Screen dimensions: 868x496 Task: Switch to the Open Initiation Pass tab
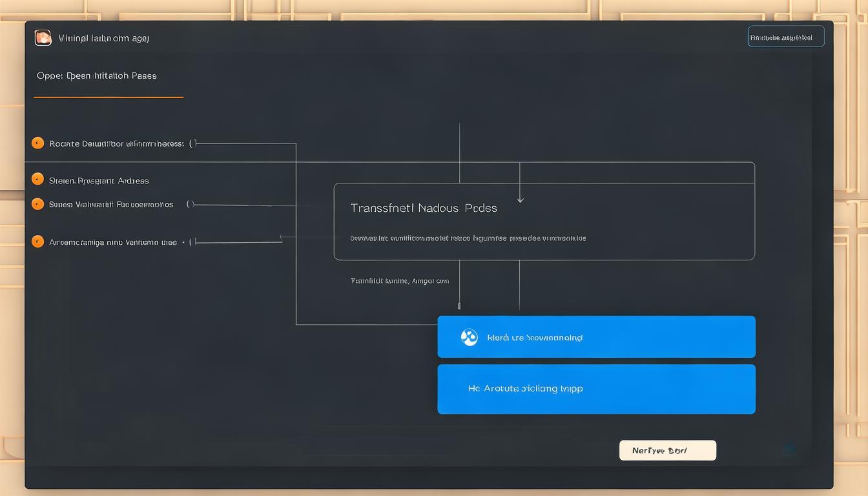click(97, 76)
